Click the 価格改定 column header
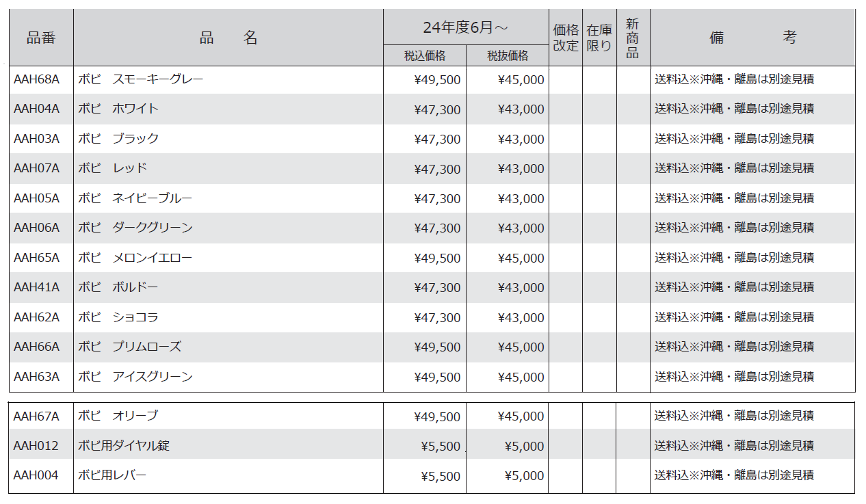Viewport: 866px width, 504px height. pyautogui.click(x=566, y=38)
